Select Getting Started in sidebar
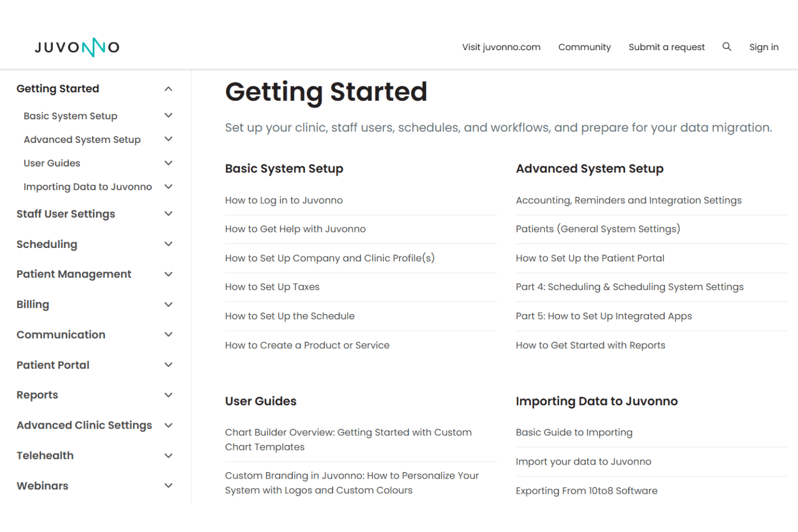This screenshot has width=798, height=532. coord(58,88)
